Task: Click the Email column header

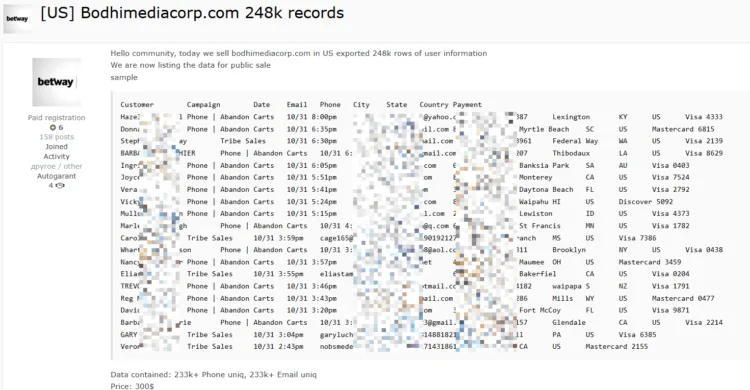Action: click(297, 105)
